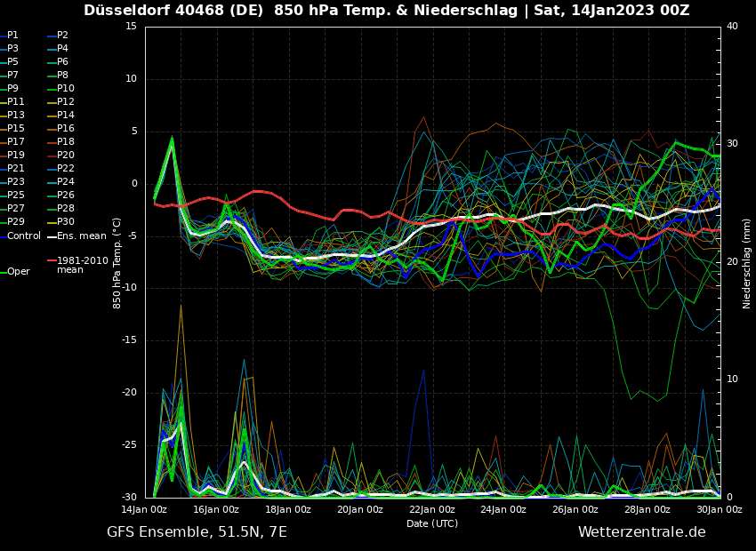
Task: Open the Wetterzentrale.de watermark link
Action: 641,532
